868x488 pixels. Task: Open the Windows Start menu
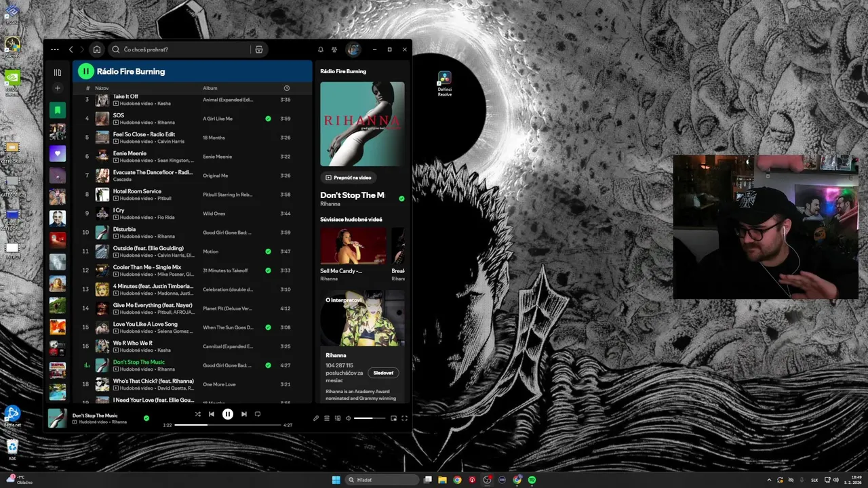pos(336,480)
